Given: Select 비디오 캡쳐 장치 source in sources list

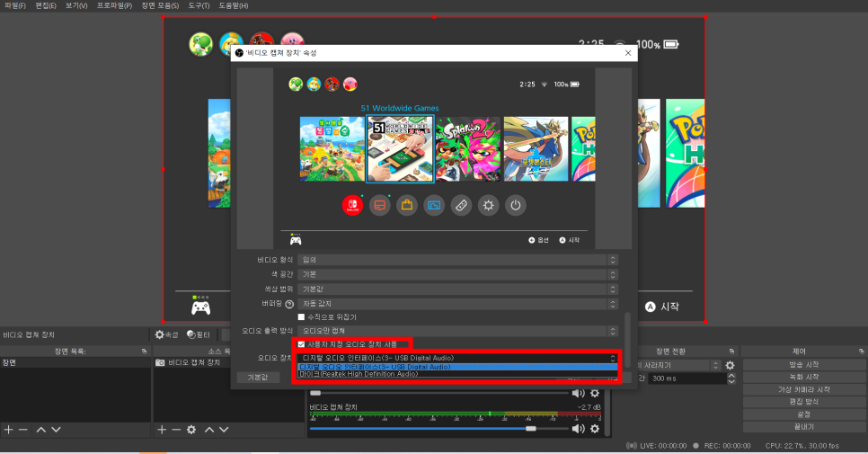Looking at the screenshot, I should pyautogui.click(x=228, y=362).
